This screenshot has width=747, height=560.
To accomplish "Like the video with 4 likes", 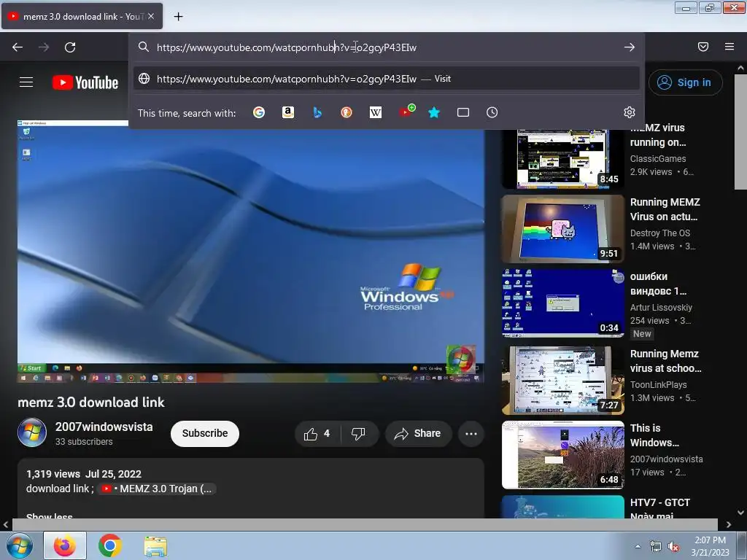I will point(317,434).
